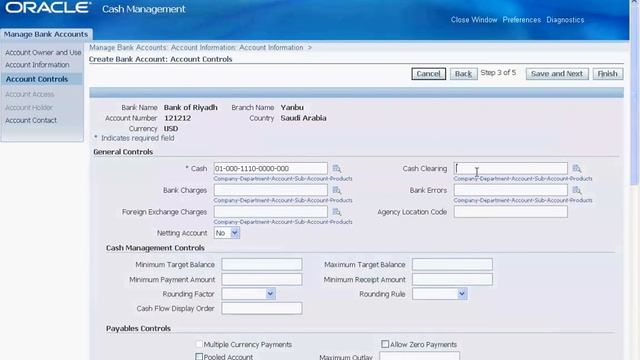This screenshot has width=640, height=360.
Task: Click the Cash account input field
Action: tap(270, 169)
